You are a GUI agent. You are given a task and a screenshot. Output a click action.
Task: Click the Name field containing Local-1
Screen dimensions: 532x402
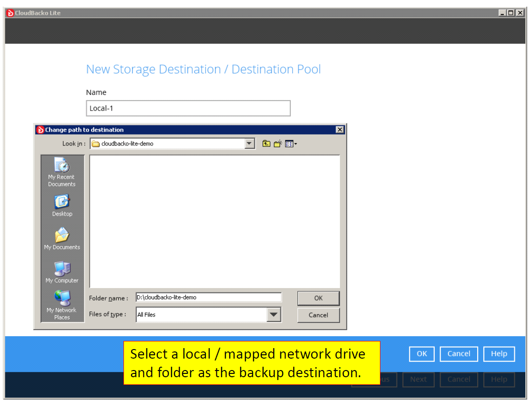point(188,108)
